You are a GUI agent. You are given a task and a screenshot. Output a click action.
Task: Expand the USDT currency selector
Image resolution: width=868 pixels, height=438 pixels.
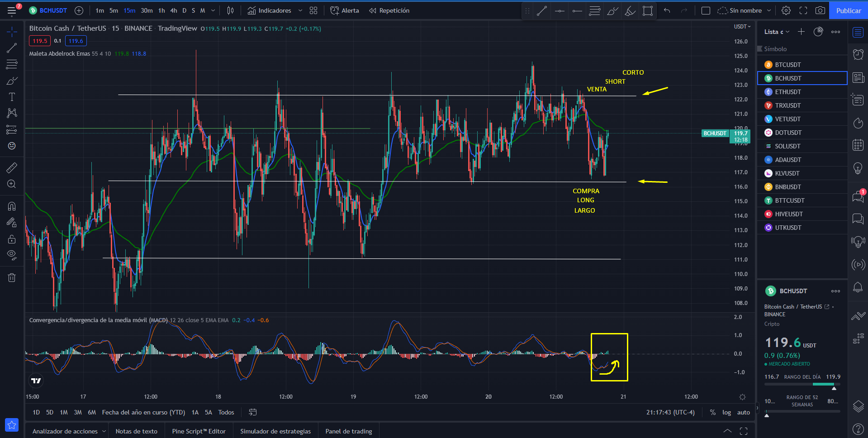pyautogui.click(x=742, y=27)
